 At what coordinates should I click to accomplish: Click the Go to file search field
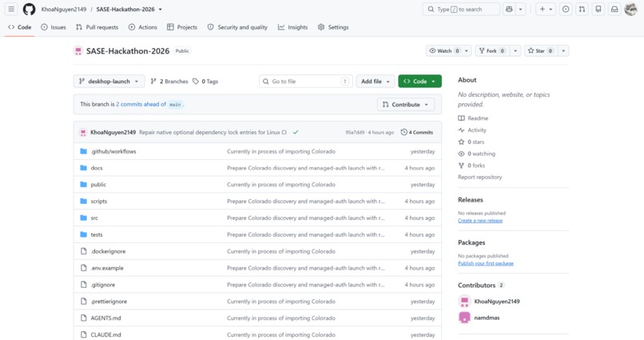[305, 82]
